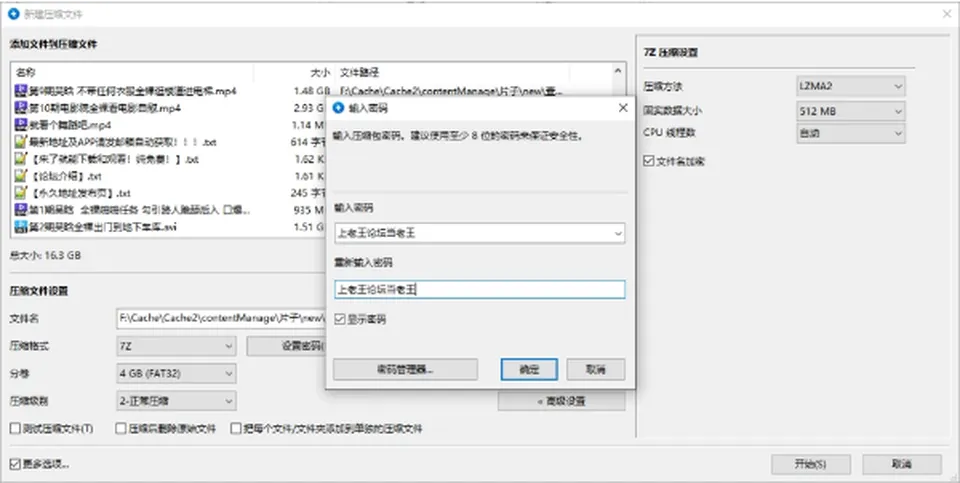Click the app icon in the 输入密码 dialog title bar
960x483 pixels.
pyautogui.click(x=338, y=108)
